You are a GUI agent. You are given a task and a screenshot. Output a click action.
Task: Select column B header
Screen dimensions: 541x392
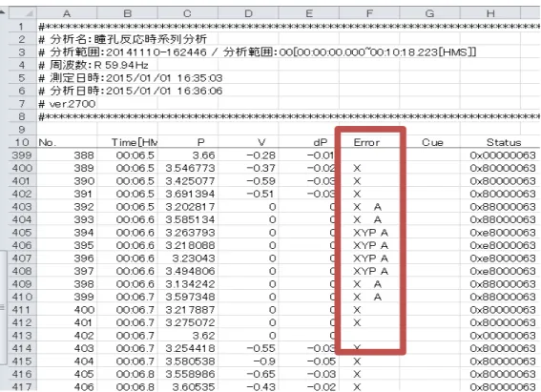click(x=127, y=13)
